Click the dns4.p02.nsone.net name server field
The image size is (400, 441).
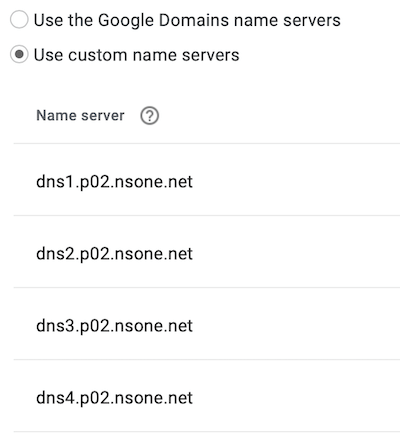click(x=207, y=396)
